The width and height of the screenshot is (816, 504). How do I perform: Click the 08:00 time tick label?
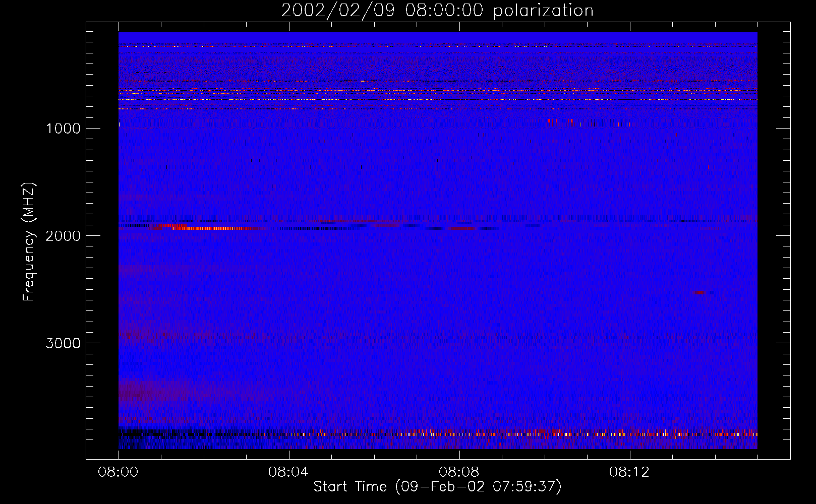pyautogui.click(x=118, y=472)
